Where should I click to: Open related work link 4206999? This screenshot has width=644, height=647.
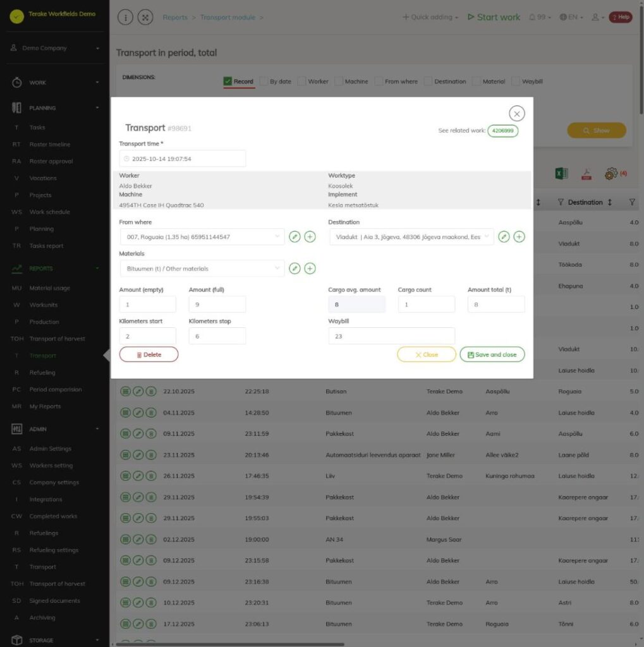(x=503, y=131)
